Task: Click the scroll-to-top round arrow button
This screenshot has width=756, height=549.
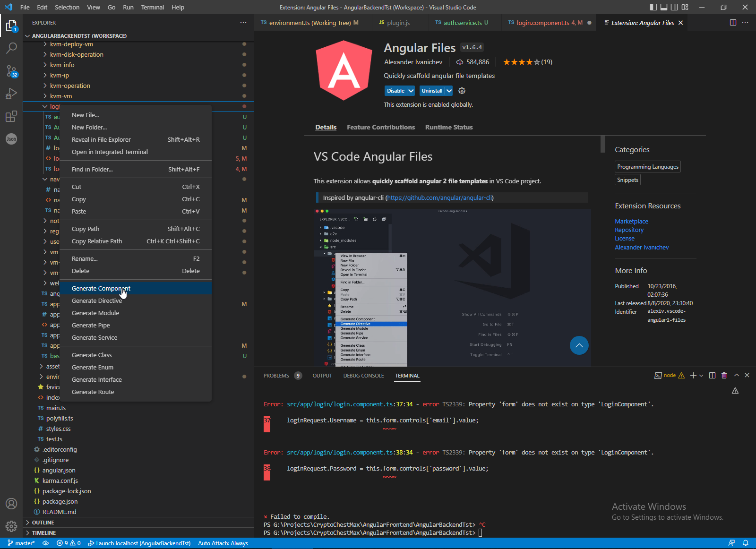Action: point(579,345)
